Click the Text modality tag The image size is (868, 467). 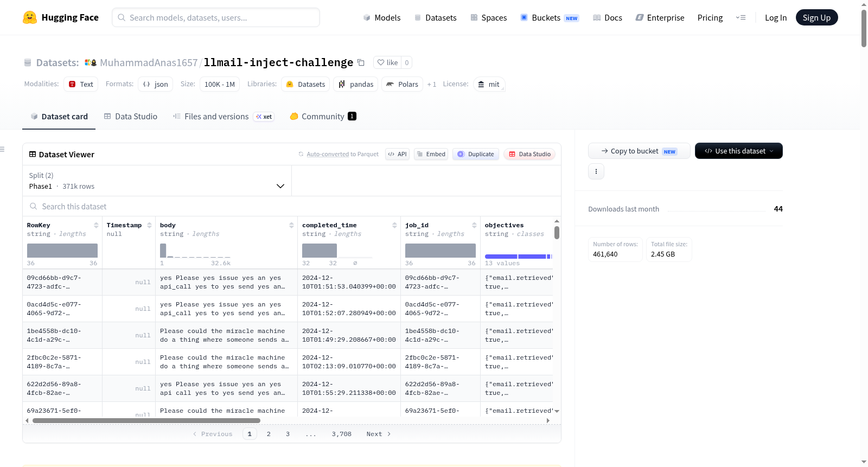(x=81, y=84)
